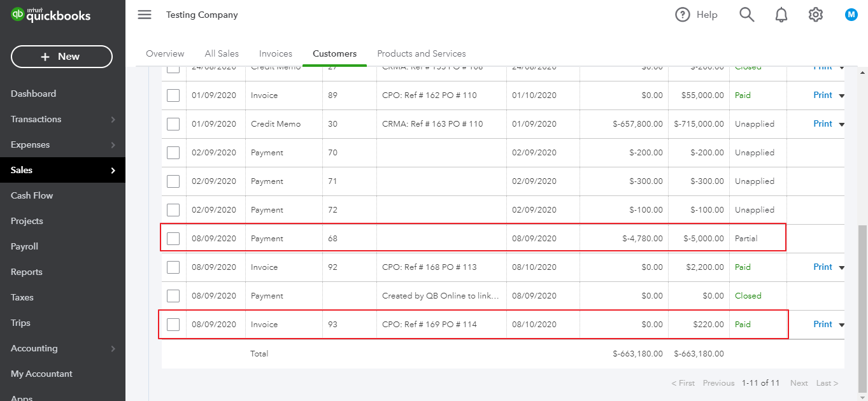Open the Products and Services tab

tap(421, 53)
